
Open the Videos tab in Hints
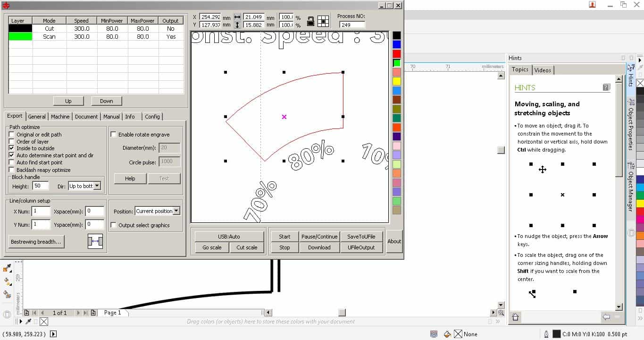tap(543, 70)
